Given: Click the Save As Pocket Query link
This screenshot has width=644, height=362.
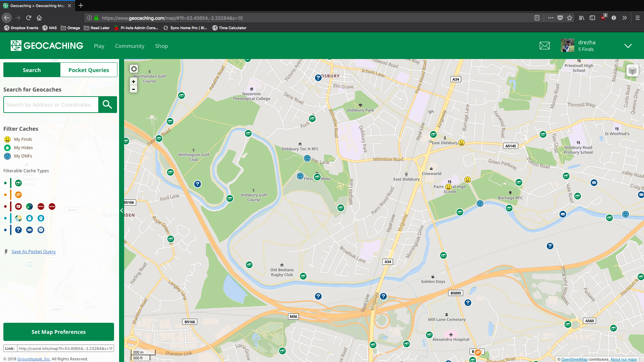Looking at the screenshot, I should click(34, 251).
